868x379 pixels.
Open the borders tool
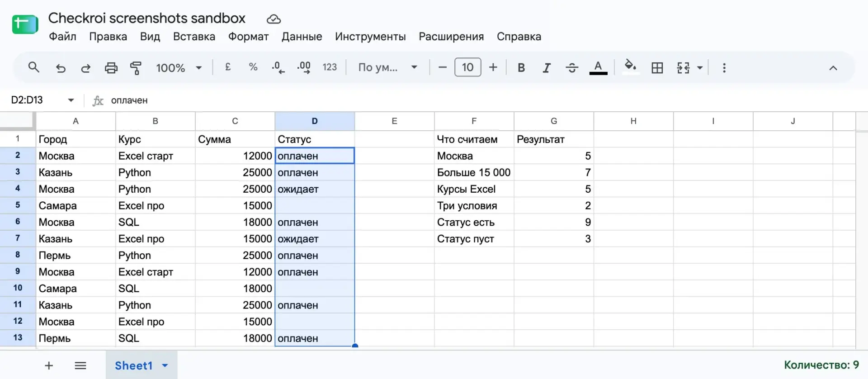pos(657,68)
